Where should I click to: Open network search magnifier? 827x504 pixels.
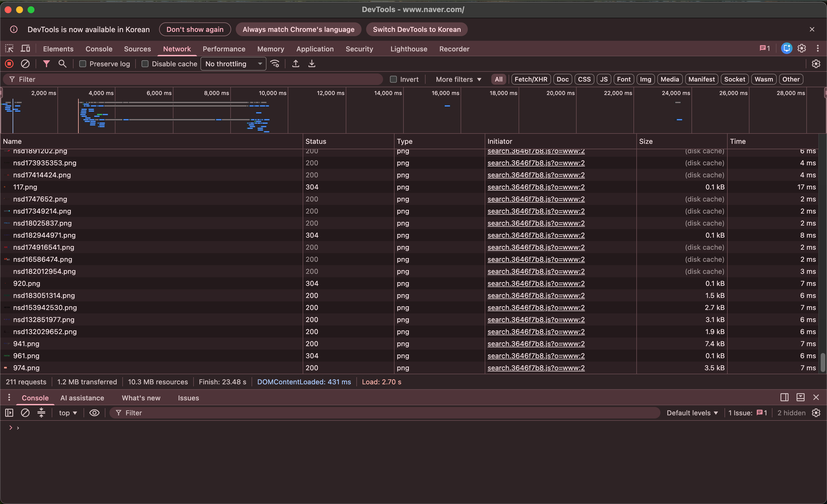(62, 64)
